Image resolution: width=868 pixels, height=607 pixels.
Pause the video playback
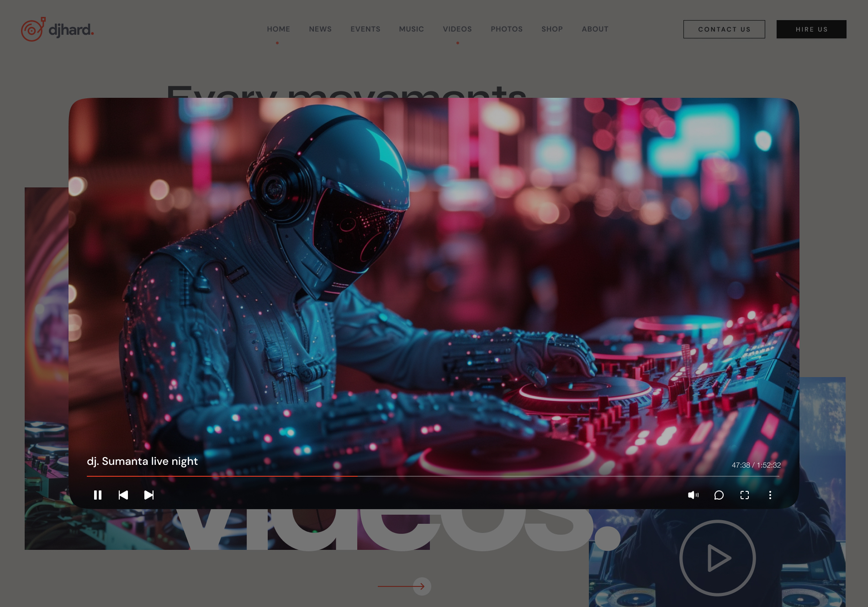pos(98,495)
